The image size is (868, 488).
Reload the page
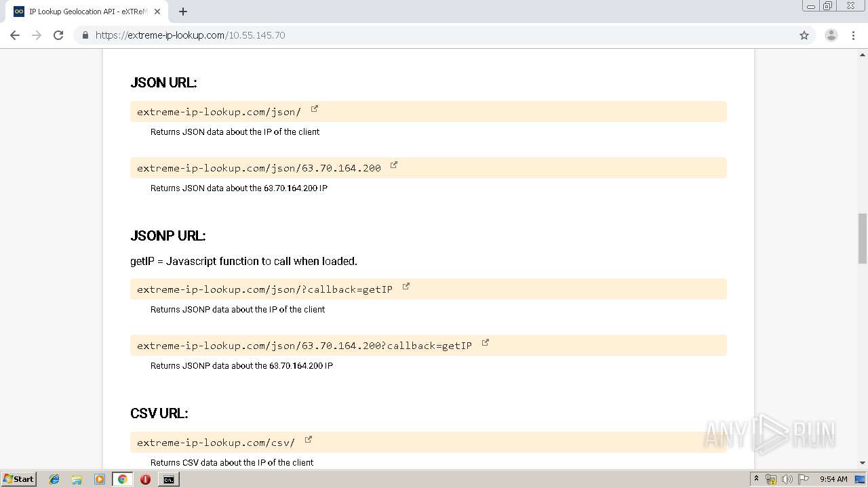pos(58,35)
